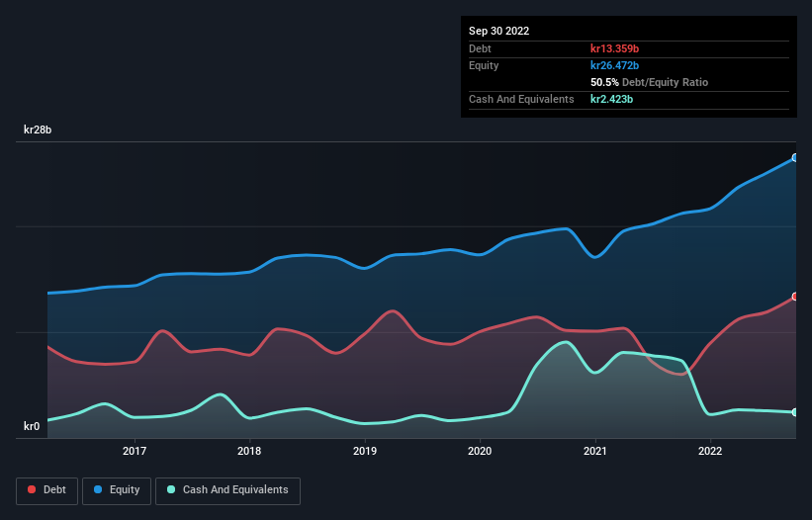Viewport: 812px width, 520px height.
Task: Click the kr2.423b cash value
Action: tap(611, 99)
